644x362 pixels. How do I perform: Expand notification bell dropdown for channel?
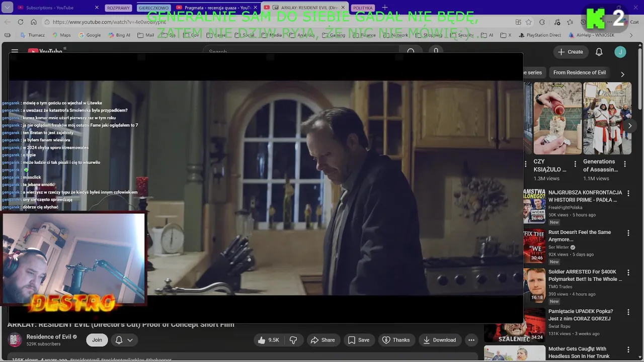pyautogui.click(x=130, y=340)
